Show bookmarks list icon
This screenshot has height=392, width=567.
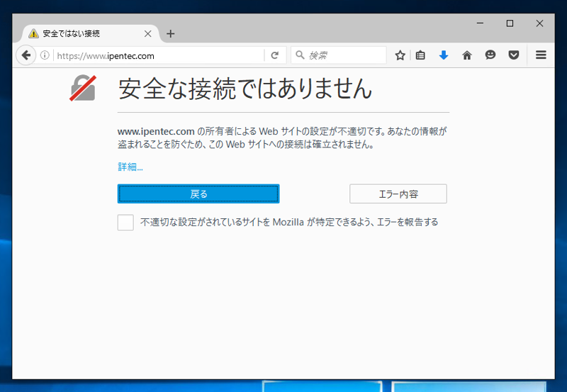(x=420, y=55)
